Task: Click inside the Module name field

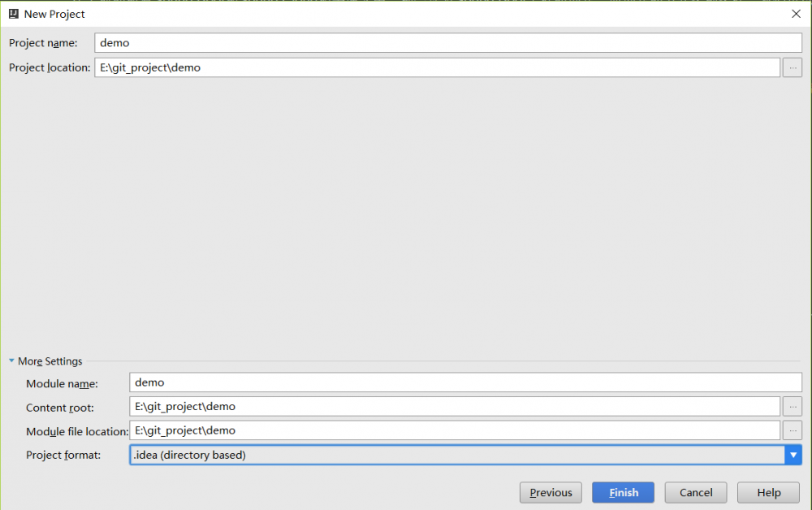Action: pos(325,382)
